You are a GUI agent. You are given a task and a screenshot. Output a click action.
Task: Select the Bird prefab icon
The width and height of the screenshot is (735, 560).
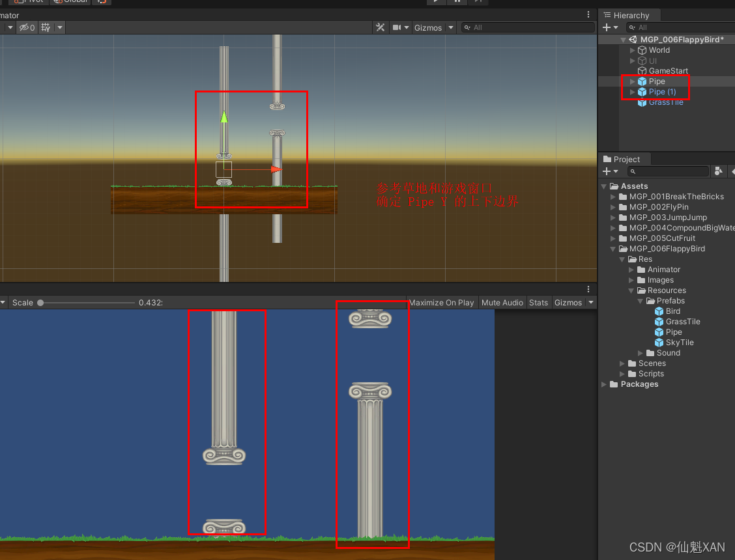(x=659, y=311)
